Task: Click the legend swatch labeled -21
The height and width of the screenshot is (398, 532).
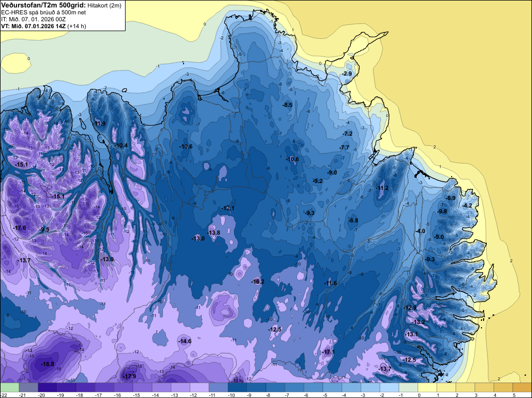Action: tap(29, 387)
